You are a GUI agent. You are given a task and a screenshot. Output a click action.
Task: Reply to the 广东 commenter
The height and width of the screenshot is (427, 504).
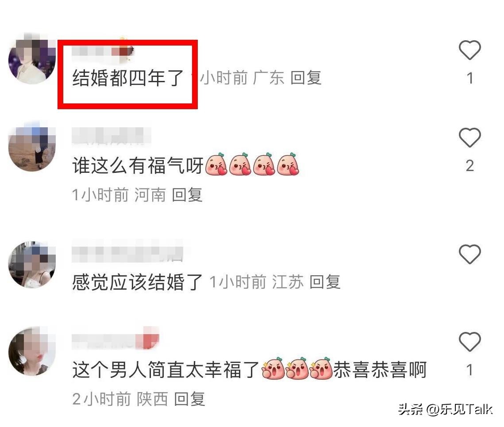click(306, 78)
